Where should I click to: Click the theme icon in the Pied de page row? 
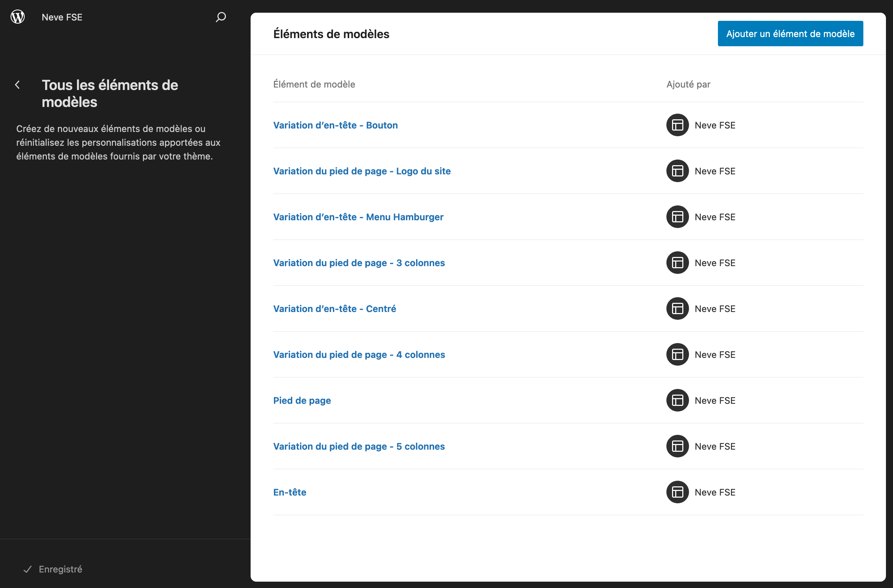pyautogui.click(x=677, y=400)
